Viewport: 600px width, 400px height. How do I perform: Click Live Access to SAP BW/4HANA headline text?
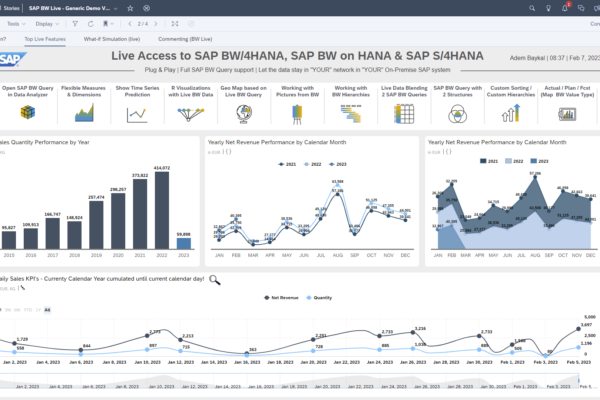click(297, 56)
